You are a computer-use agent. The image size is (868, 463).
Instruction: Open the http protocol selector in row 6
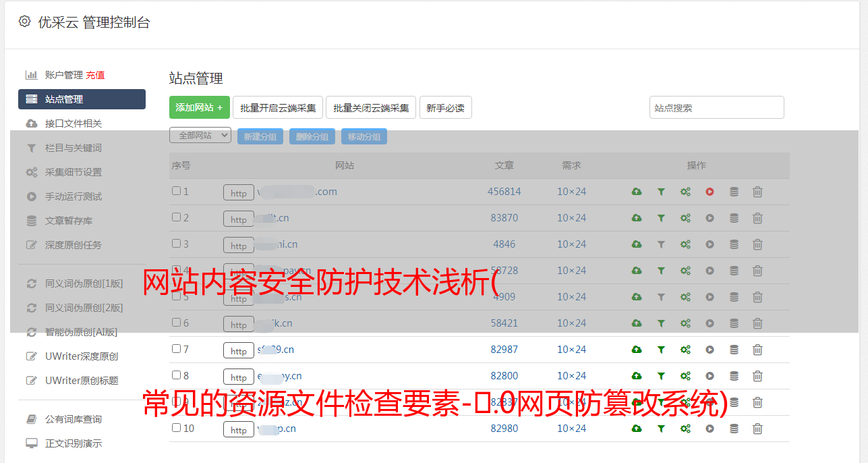pos(239,325)
